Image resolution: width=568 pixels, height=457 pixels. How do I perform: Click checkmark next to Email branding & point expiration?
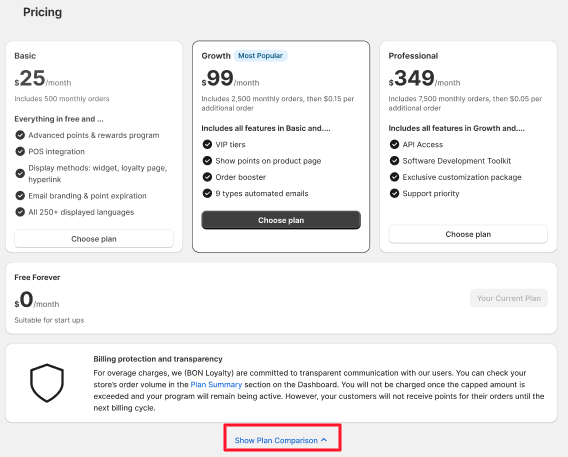pos(20,196)
